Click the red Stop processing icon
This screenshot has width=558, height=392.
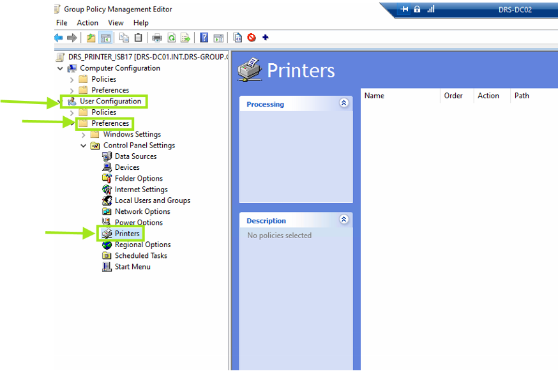(252, 38)
